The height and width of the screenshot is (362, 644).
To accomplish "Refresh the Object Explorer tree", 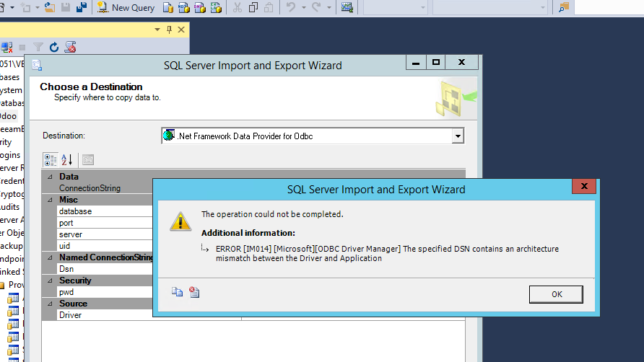I will point(54,48).
